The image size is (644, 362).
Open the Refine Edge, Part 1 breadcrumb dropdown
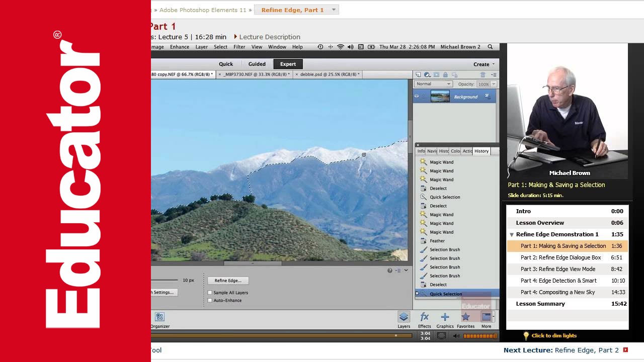334,10
